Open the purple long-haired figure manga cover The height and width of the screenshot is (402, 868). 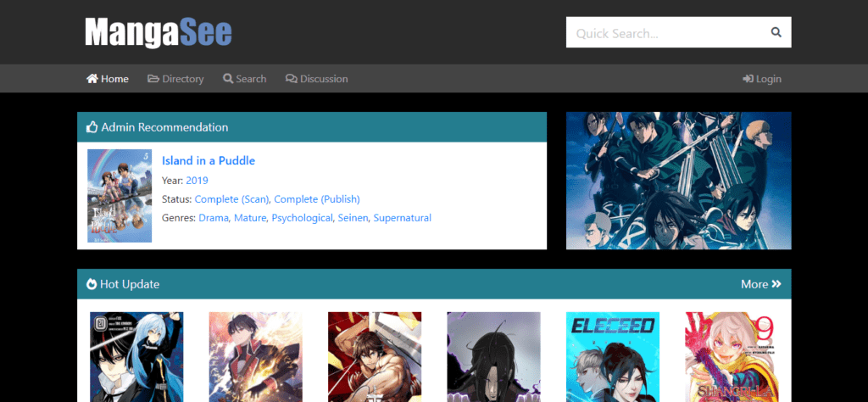pyautogui.click(x=494, y=356)
